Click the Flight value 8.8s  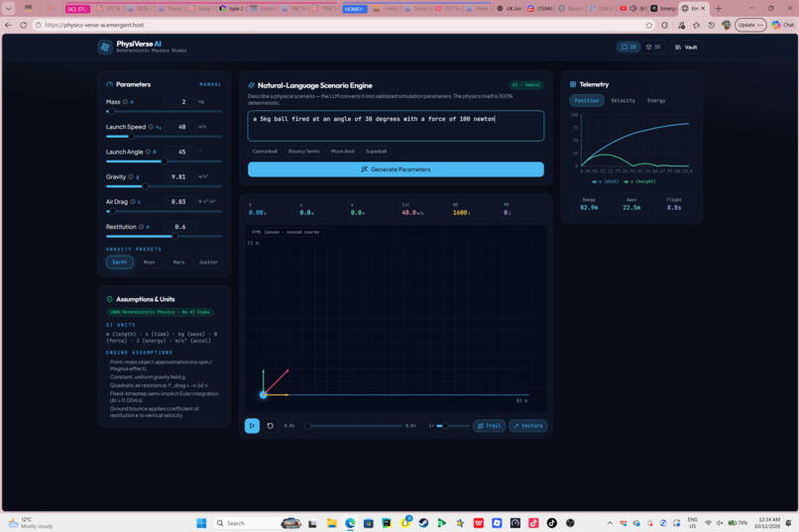674,207
